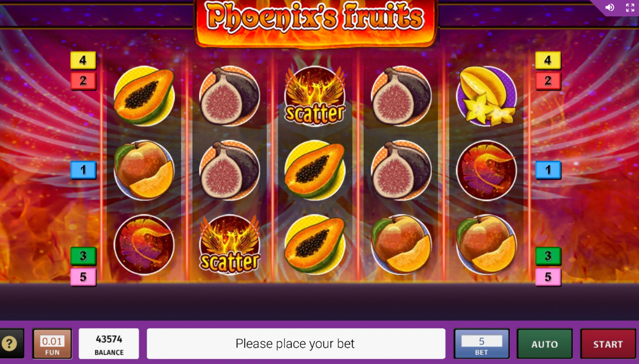
Task: Select green payline 3 on left
Action: point(83,256)
